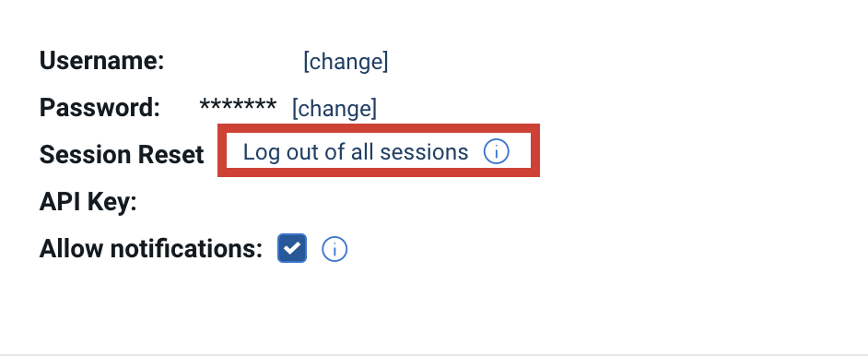Disable the Allow notifications checkbox
The height and width of the screenshot is (356, 868).
coord(292,248)
